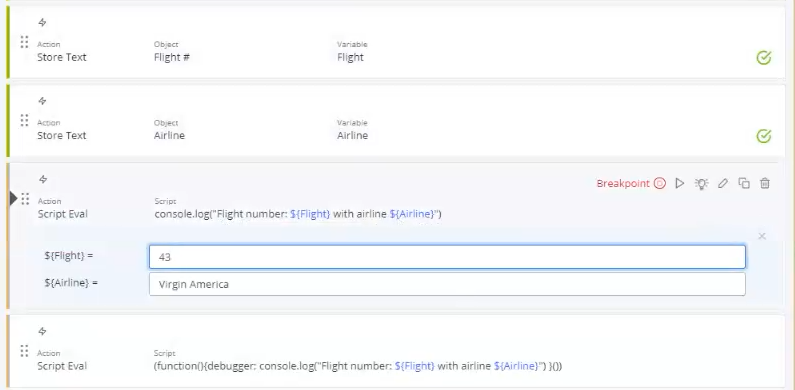Edit the step using pencil icon
Image resolution: width=795 pixels, height=390 pixels.
(x=723, y=184)
